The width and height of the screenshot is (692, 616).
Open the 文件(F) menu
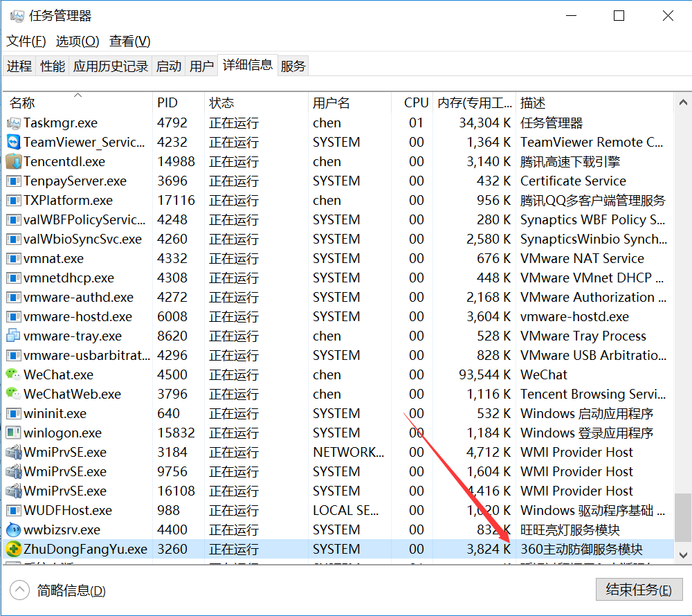26,41
